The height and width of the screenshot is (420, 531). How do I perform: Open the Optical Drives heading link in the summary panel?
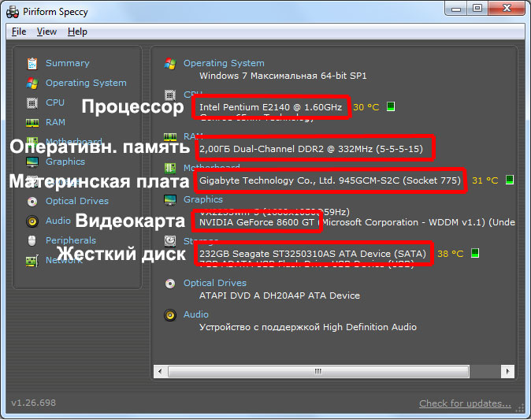215,283
